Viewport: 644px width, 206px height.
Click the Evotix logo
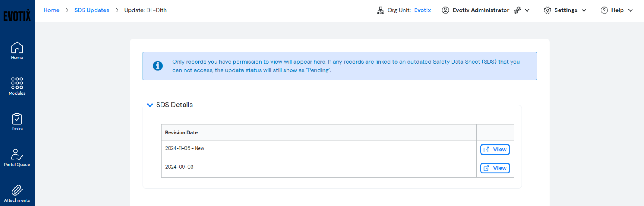click(17, 15)
